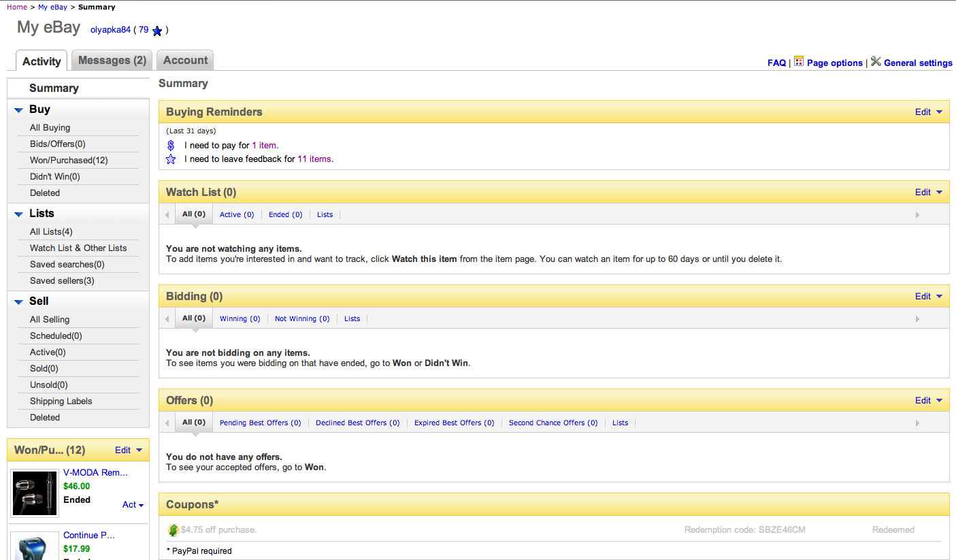Click the left scroll arrow in Offers tabs

click(167, 423)
